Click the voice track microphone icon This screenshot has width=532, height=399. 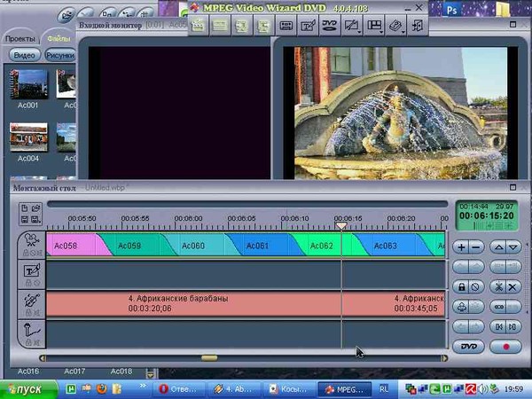pyautogui.click(x=32, y=330)
